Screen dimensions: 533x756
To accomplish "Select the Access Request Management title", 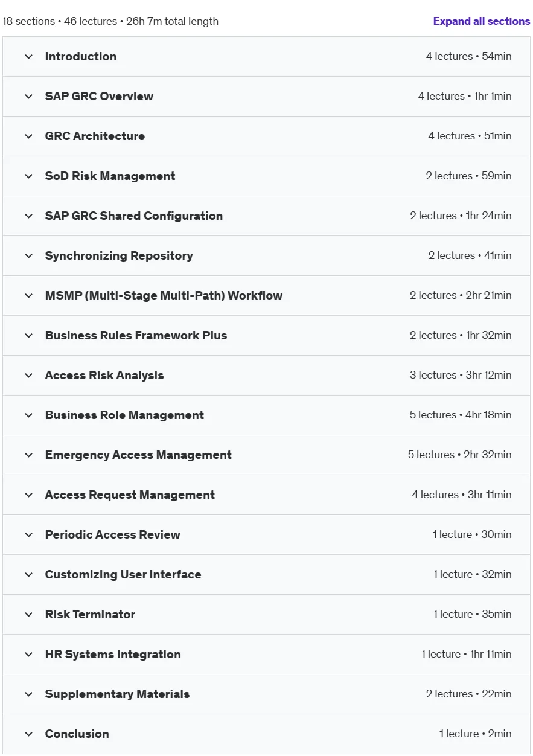I will point(130,495).
